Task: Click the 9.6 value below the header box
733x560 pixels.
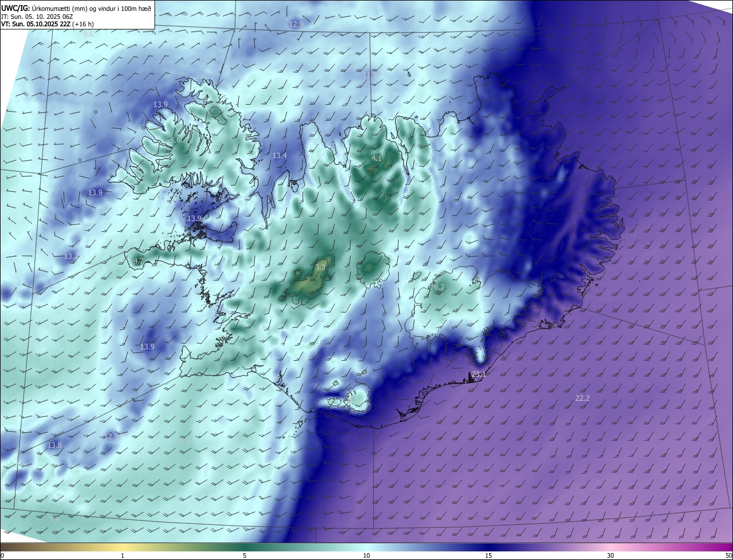Action: pos(88,34)
